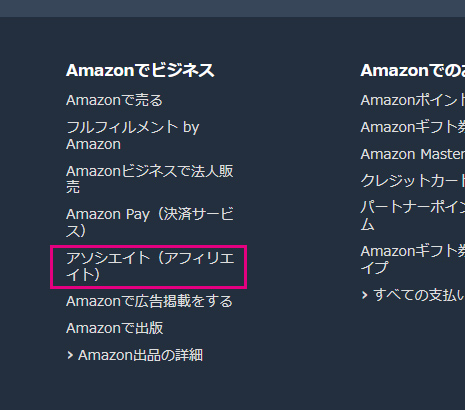Open the Amazonで売る link
465x410 pixels.
point(114,100)
